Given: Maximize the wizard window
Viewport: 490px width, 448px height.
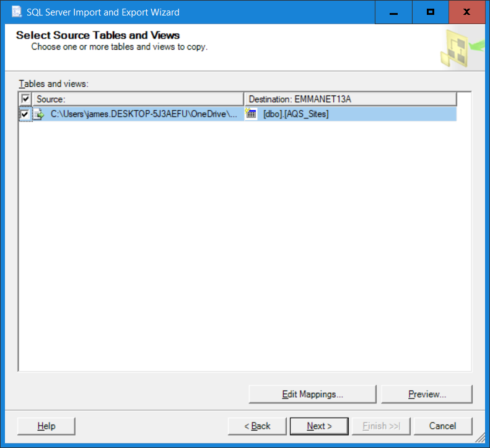Looking at the screenshot, I should pos(431,12).
